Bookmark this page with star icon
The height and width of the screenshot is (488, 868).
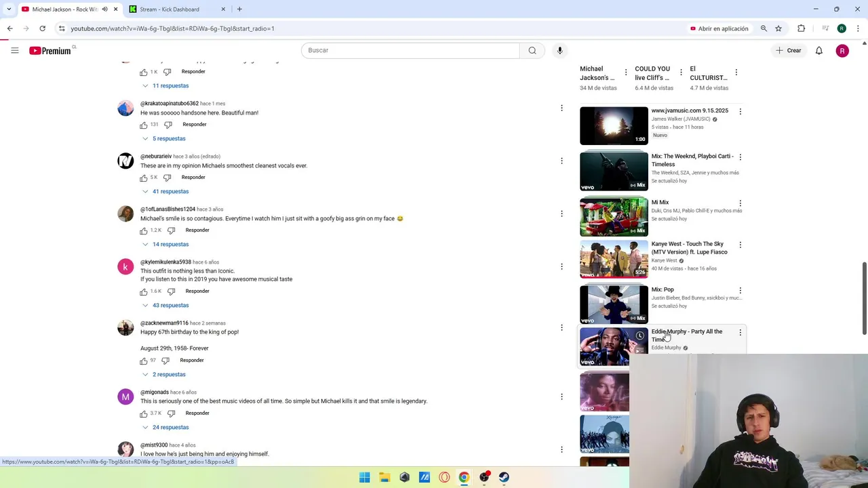(x=778, y=28)
